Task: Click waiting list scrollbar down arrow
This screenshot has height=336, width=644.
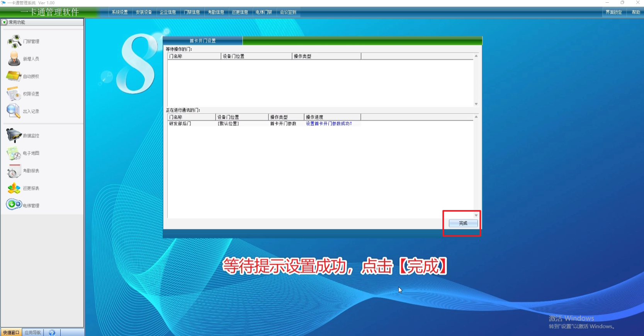Action: tap(476, 104)
